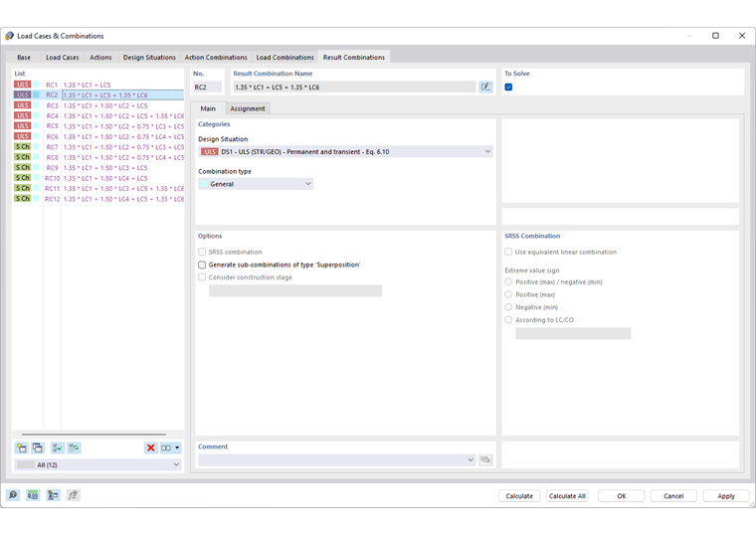Open the Assignment sub-tab
This screenshot has height=536, width=756.
[x=248, y=108]
